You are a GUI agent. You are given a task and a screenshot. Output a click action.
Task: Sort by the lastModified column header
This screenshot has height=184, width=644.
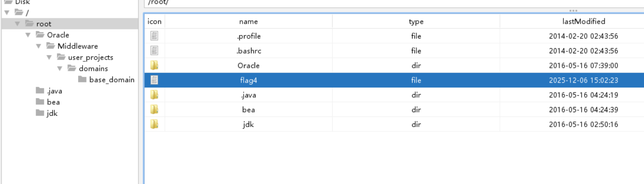pyautogui.click(x=583, y=22)
